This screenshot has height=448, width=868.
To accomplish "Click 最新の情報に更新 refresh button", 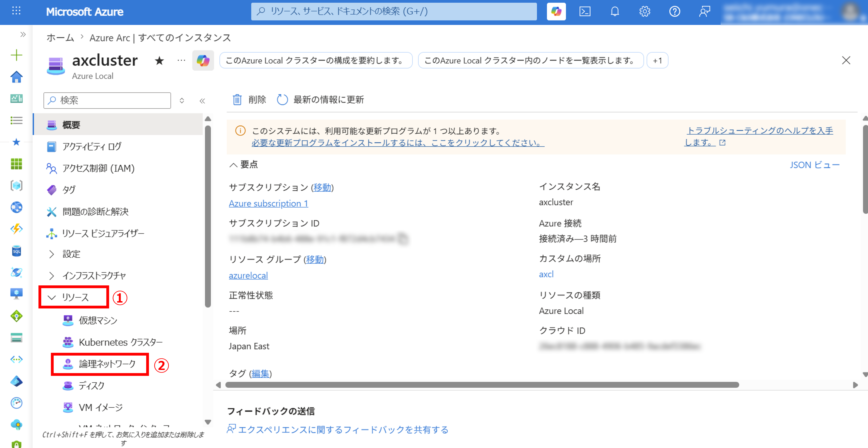I will pos(320,100).
